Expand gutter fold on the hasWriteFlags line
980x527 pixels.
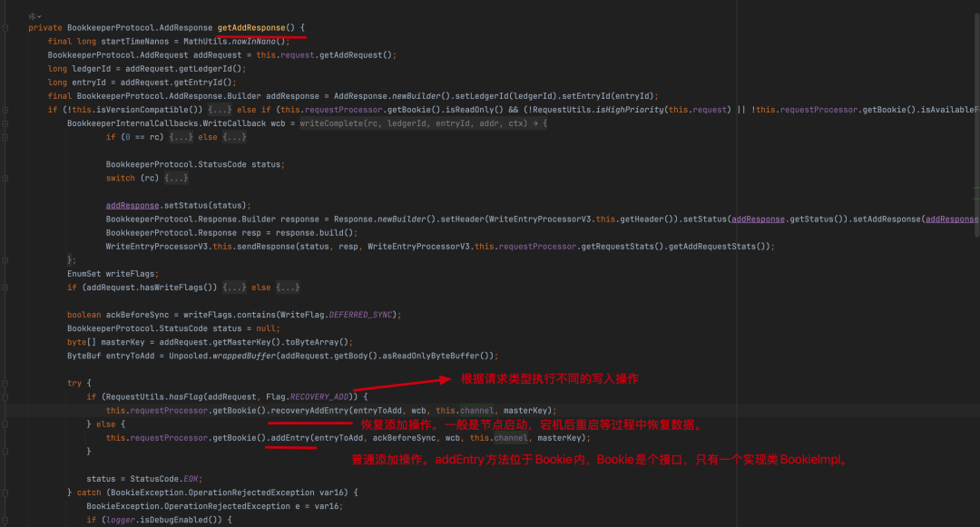tap(5, 288)
